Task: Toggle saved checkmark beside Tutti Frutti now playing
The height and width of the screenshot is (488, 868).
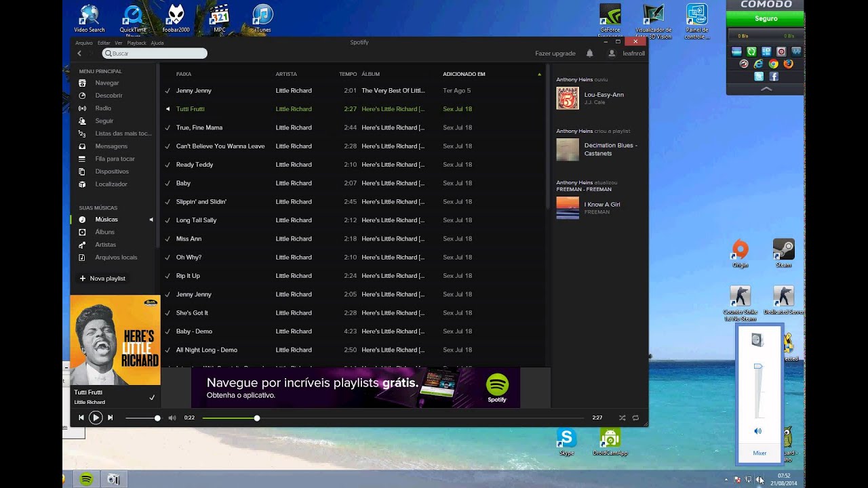Action: (x=152, y=398)
